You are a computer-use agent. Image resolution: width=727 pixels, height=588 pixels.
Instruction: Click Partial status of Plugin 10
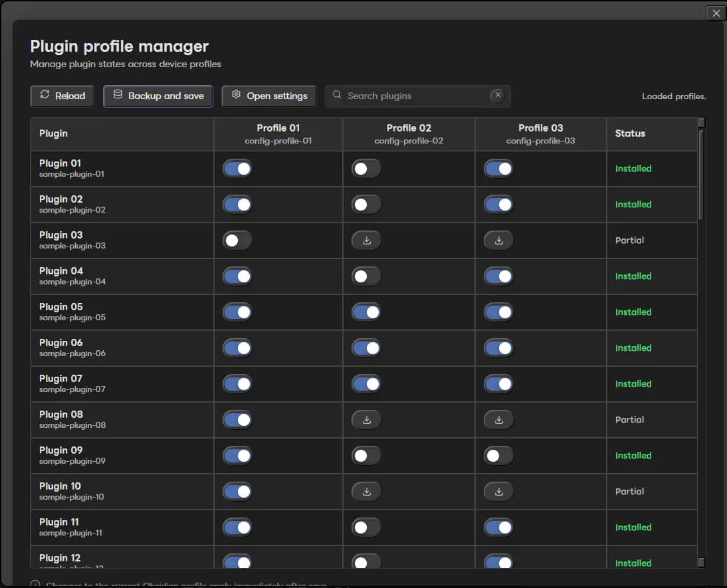pos(629,492)
